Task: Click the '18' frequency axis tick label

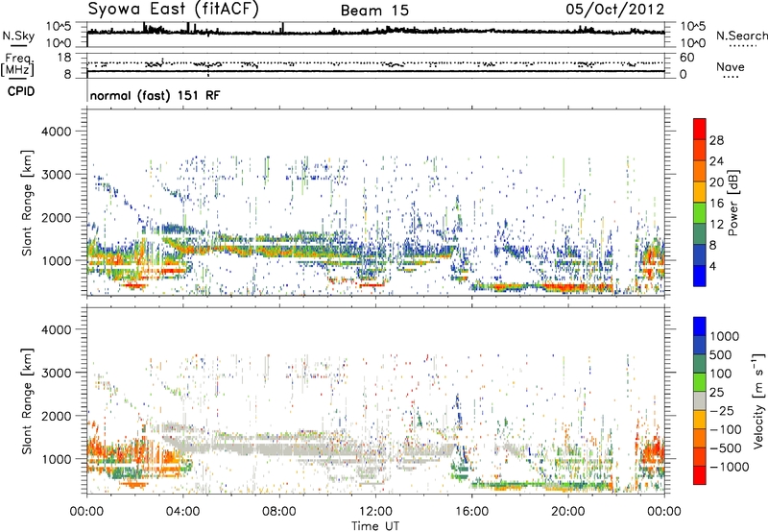Action: pos(65,58)
